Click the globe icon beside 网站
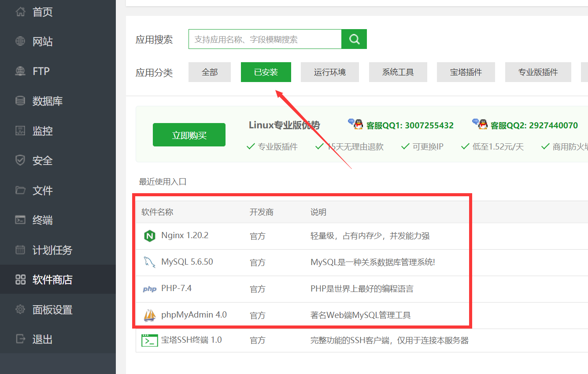This screenshot has width=588, height=374. point(20,41)
